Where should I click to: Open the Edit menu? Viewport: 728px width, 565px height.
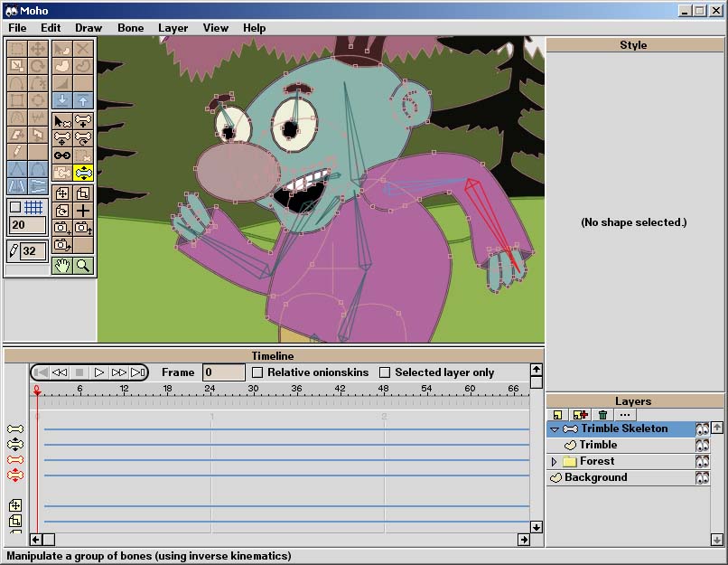pos(51,28)
